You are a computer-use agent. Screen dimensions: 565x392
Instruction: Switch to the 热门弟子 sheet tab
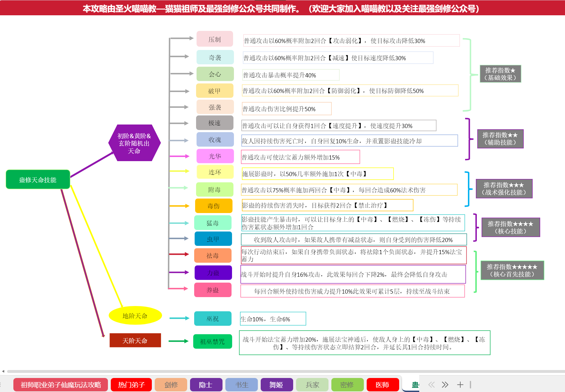point(131,385)
